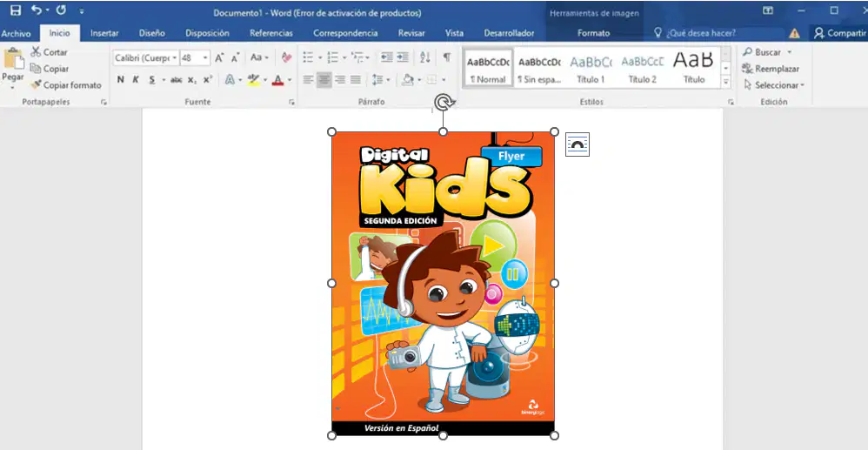
Task: Click the Redo/Repeat icon
Action: click(62, 10)
